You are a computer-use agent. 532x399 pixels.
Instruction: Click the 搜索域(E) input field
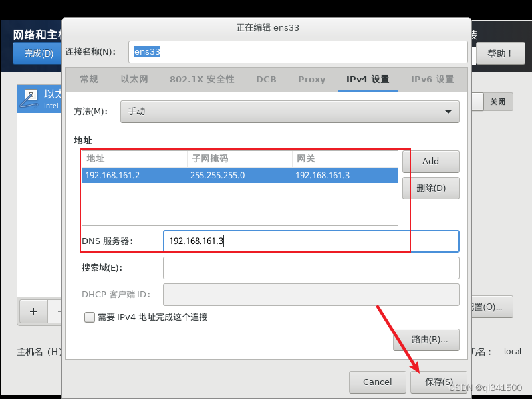pos(311,268)
